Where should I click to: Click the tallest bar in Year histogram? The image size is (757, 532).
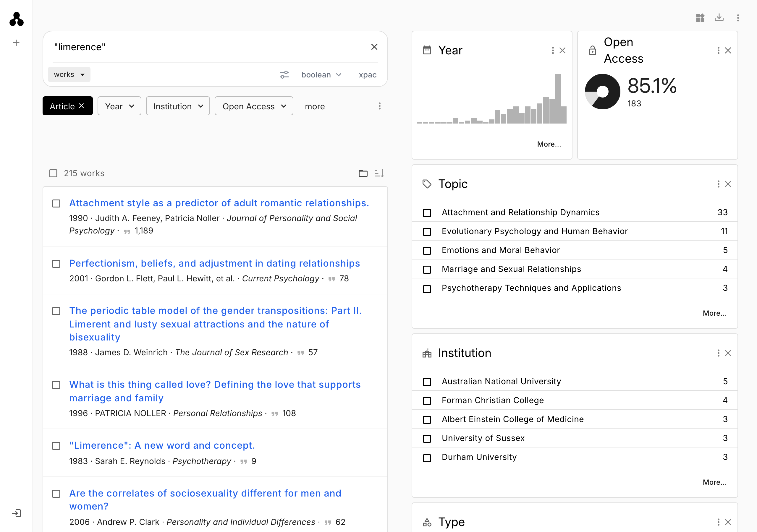point(558,98)
